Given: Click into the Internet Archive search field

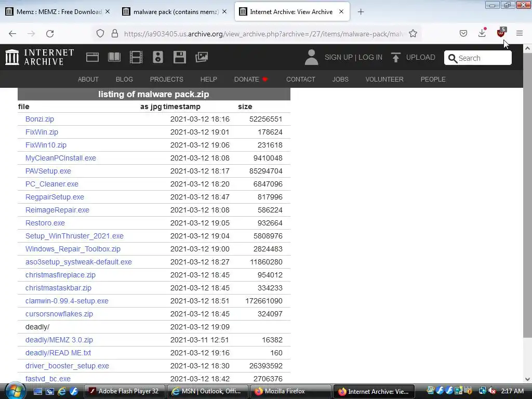Looking at the screenshot, I should 478,58.
